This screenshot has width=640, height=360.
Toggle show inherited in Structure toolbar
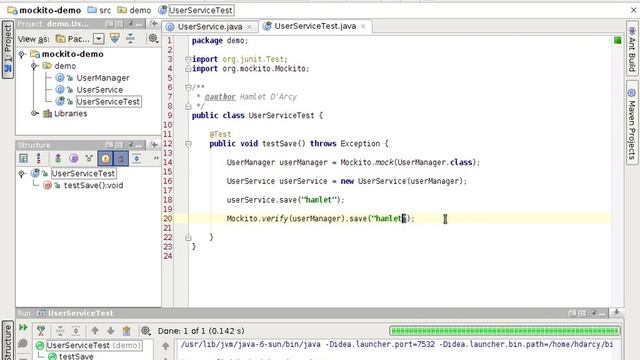58,158
